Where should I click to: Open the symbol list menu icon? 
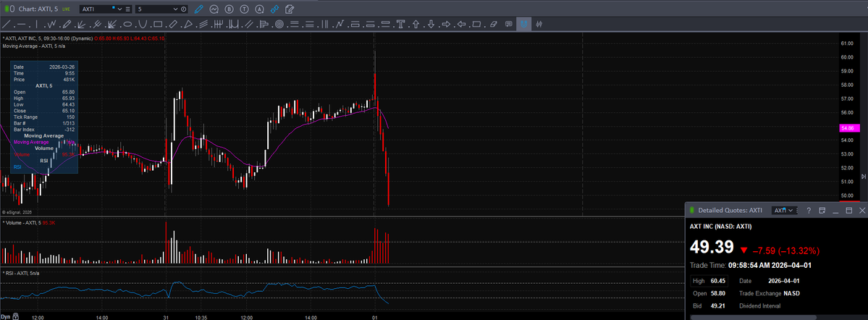click(128, 9)
